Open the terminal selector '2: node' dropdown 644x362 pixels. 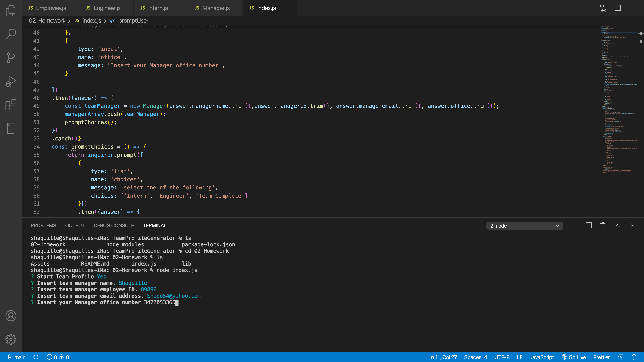click(525, 226)
